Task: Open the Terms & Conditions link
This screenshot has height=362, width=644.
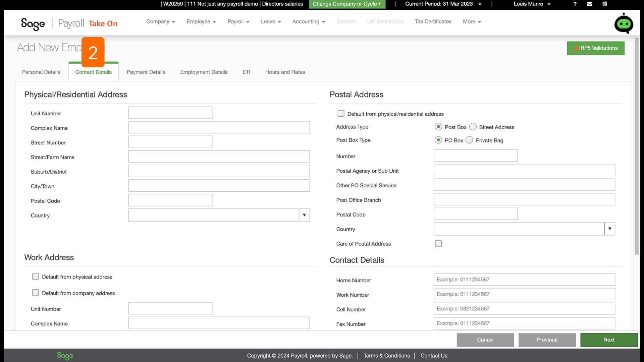Action: pos(387,356)
